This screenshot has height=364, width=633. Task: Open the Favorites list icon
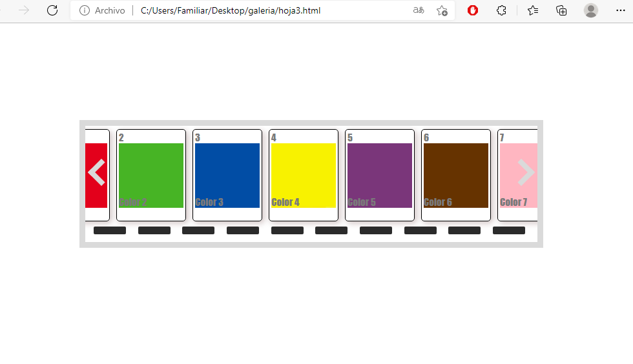(x=533, y=10)
